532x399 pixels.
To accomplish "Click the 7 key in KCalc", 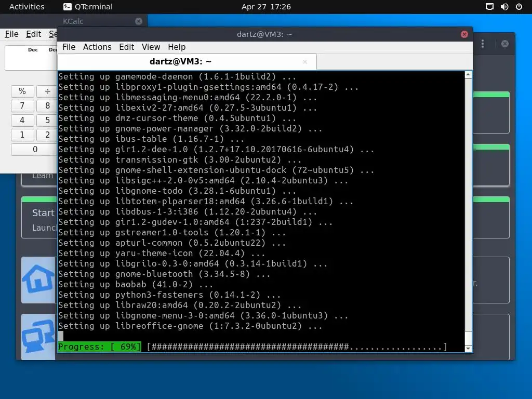I will click(x=22, y=106).
